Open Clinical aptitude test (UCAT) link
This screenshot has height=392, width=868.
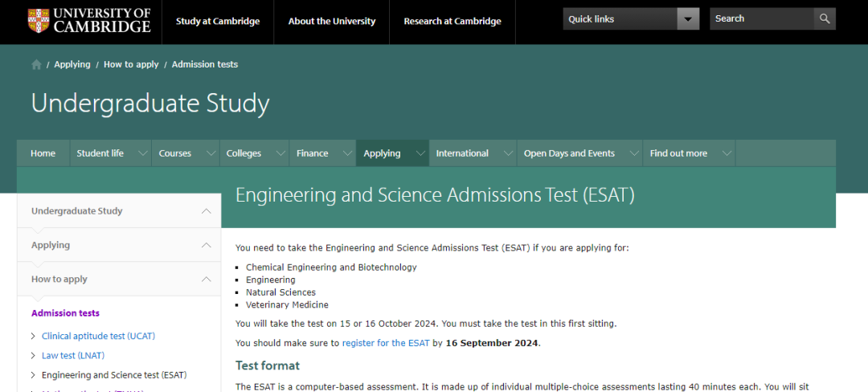coord(98,336)
